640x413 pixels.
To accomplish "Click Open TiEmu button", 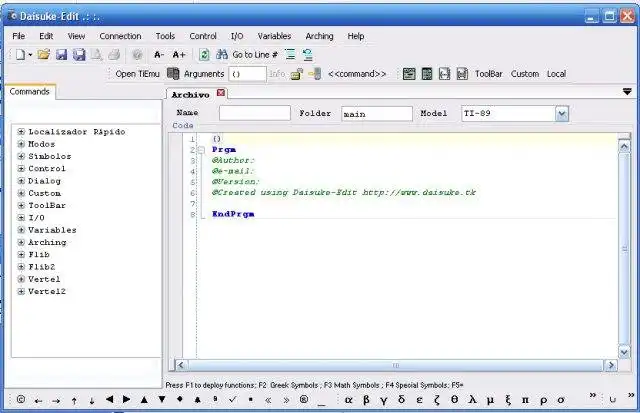I will click(137, 74).
